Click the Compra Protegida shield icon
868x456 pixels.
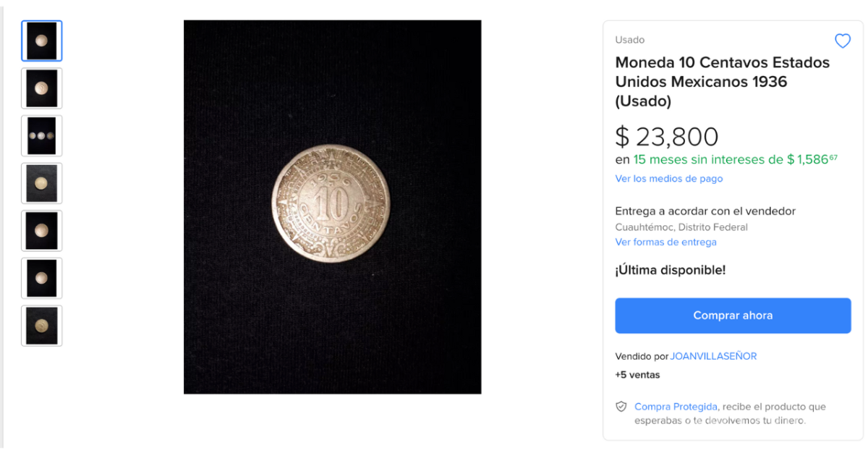(x=621, y=407)
